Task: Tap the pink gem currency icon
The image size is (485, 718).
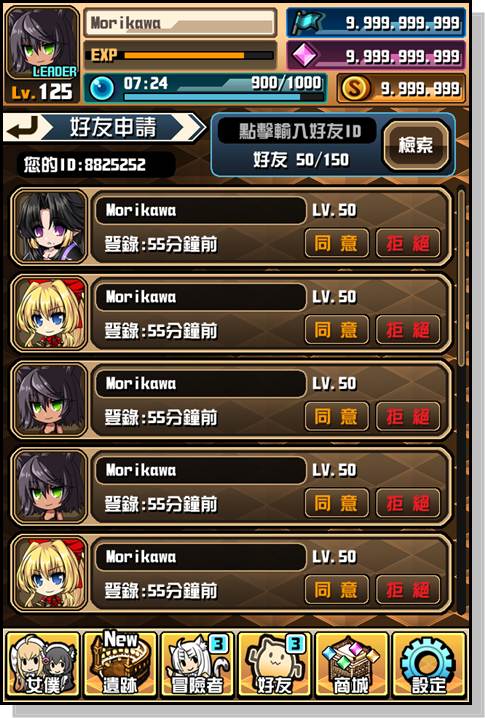Action: pyautogui.click(x=305, y=55)
